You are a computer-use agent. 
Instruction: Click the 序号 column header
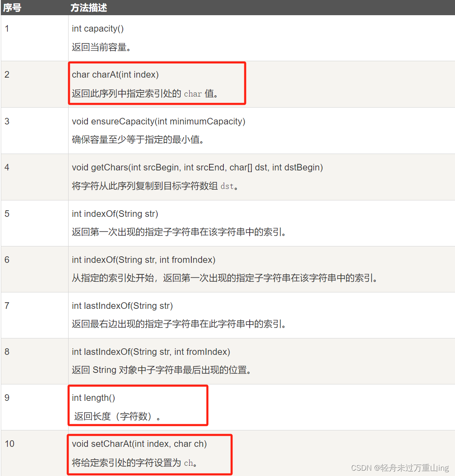coord(12,7)
